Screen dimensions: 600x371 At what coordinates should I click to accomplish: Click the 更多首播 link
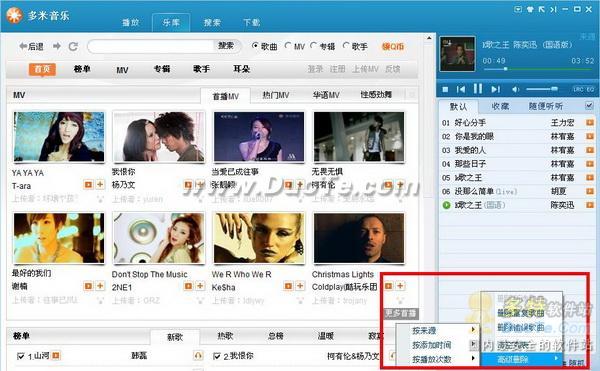click(401, 314)
